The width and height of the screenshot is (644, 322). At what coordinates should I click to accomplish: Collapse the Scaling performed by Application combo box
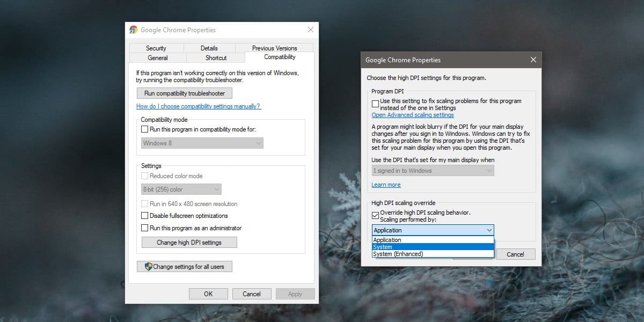pos(433,230)
